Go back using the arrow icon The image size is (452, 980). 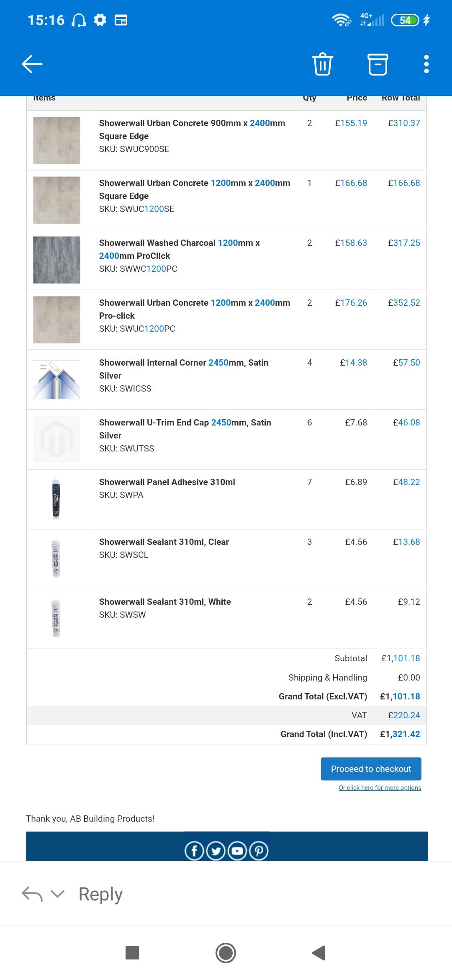click(32, 64)
